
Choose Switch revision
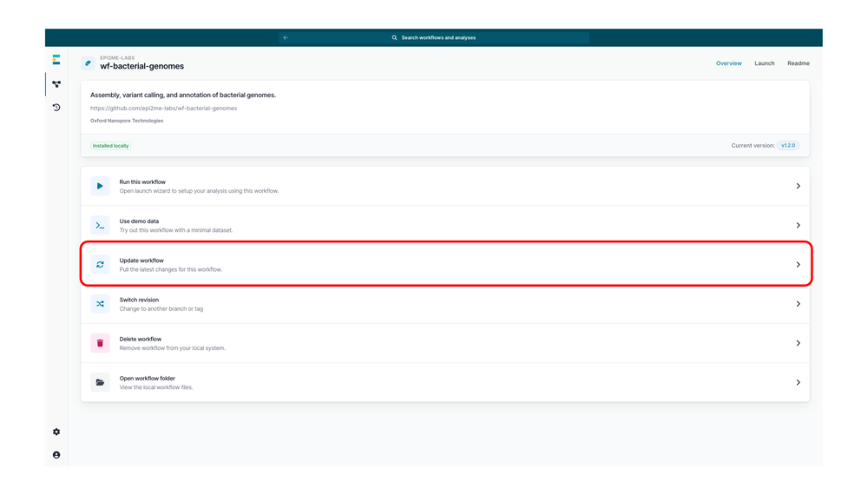(x=445, y=304)
